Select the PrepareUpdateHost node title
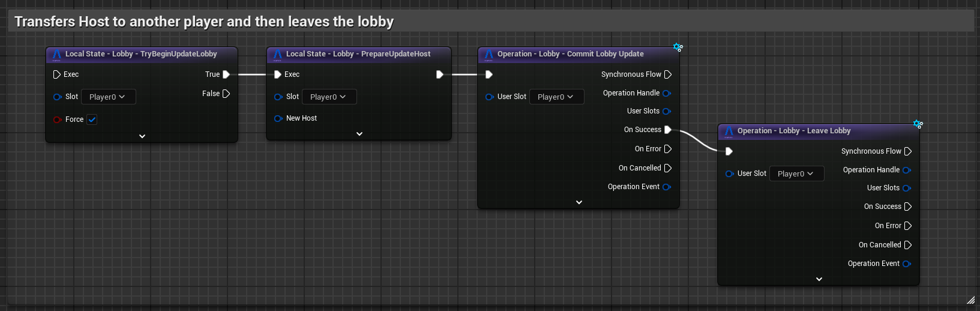 (358, 54)
